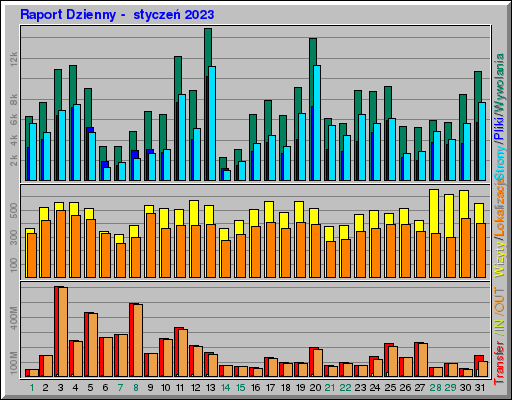This screenshot has width=512, height=400.
Task: Click the "Wywołania" legend label
Action: (x=499, y=82)
